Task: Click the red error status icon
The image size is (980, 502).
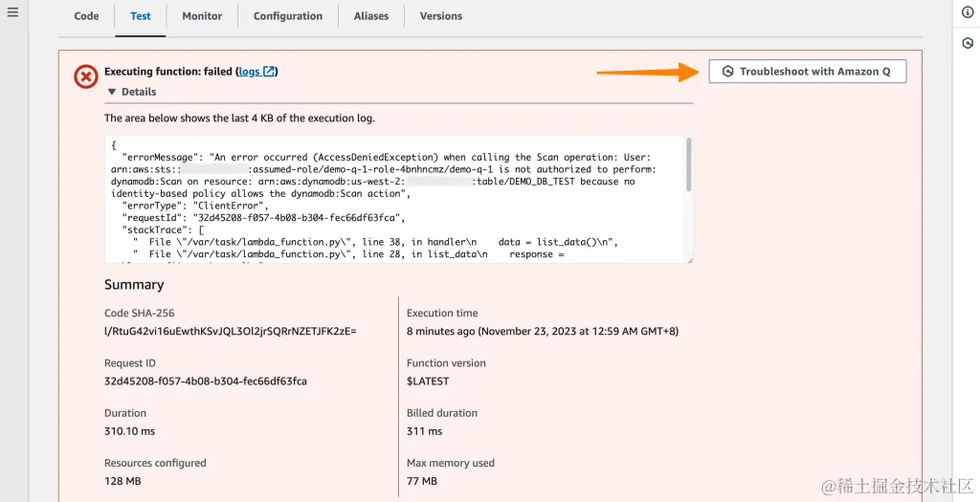Action: coord(86,76)
